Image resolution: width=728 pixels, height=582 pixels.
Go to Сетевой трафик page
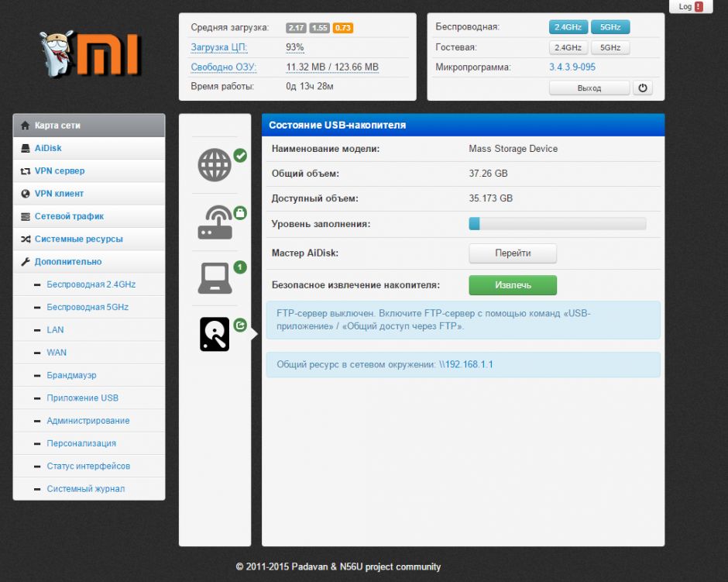pyautogui.click(x=69, y=216)
